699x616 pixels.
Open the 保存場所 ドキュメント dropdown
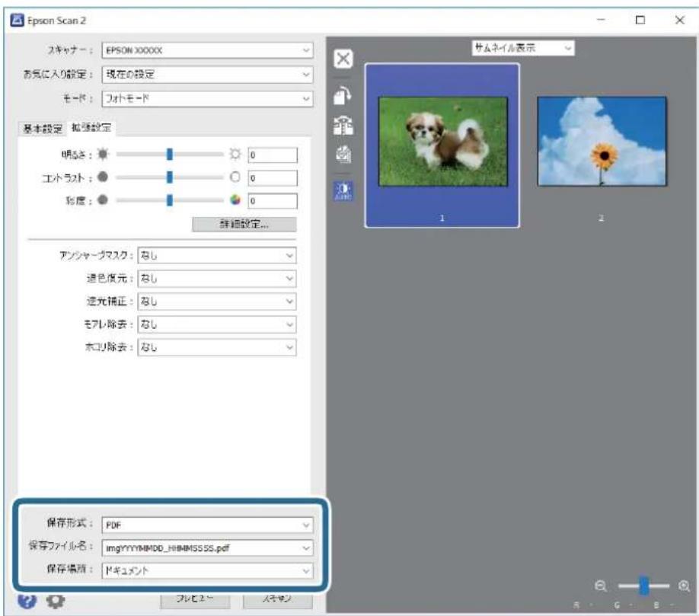point(207,570)
